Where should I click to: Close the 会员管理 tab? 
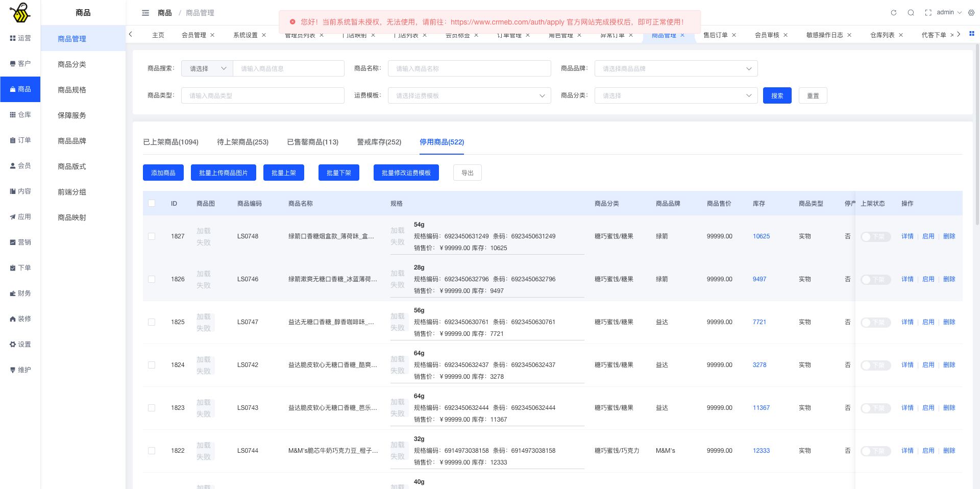[x=212, y=35]
